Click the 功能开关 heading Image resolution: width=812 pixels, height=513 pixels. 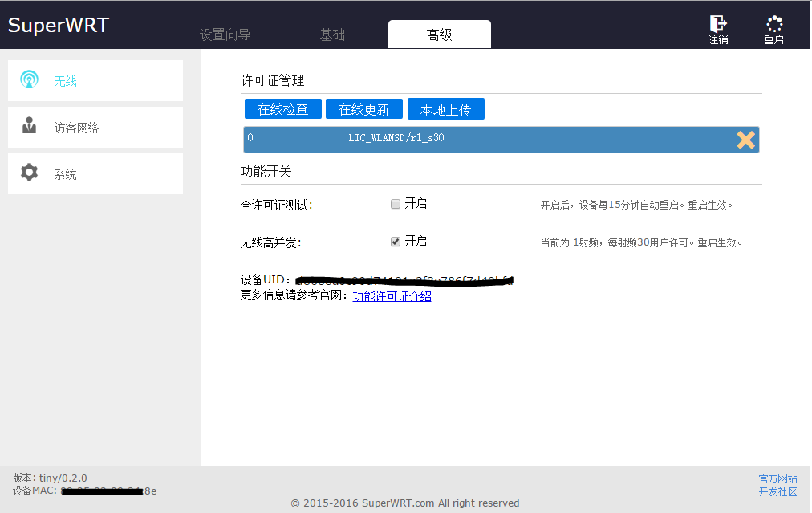tap(266, 171)
